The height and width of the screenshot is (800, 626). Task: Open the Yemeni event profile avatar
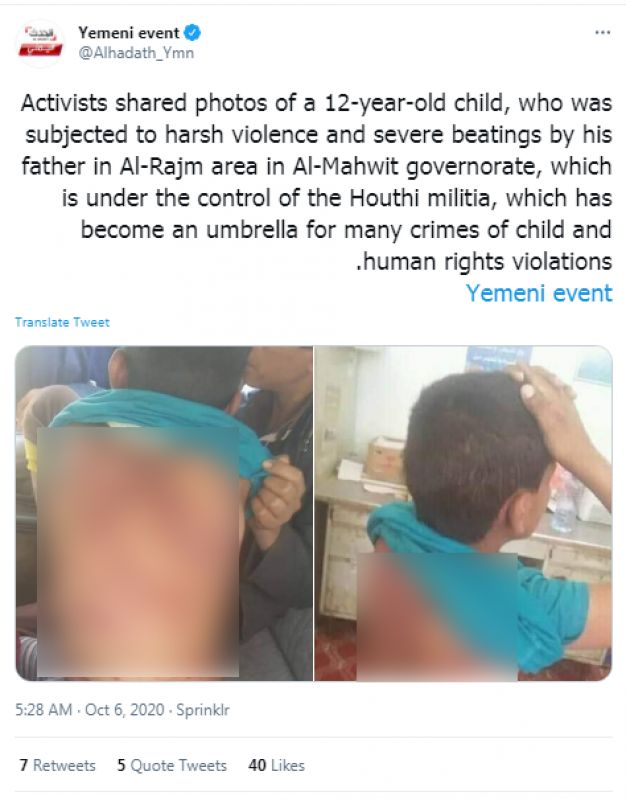[40, 43]
